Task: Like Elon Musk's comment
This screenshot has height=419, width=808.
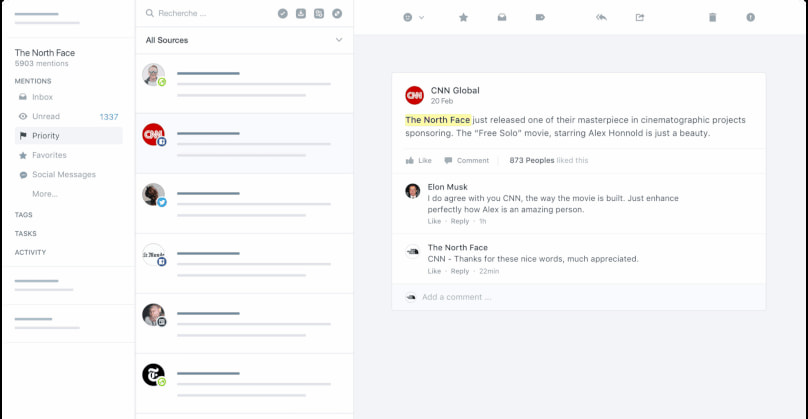Action: tap(434, 221)
